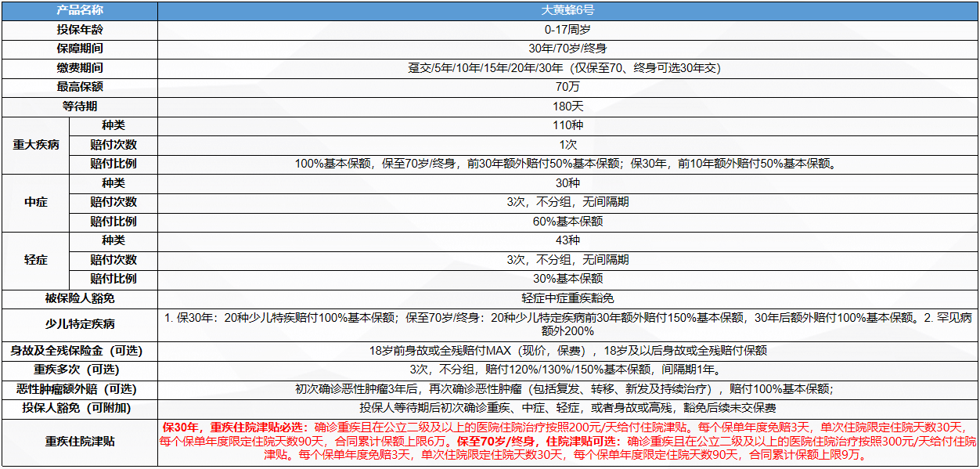Click 种类 label in the 轻症 group

pos(113,240)
